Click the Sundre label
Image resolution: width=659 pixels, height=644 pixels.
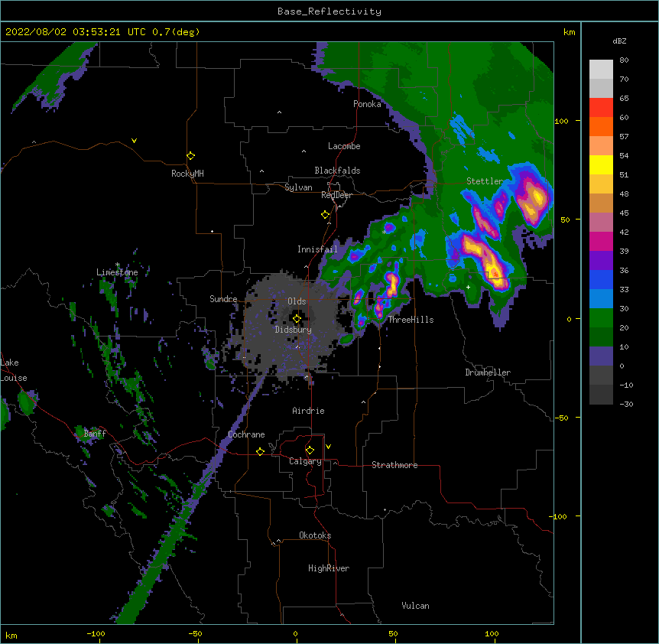[x=223, y=299]
